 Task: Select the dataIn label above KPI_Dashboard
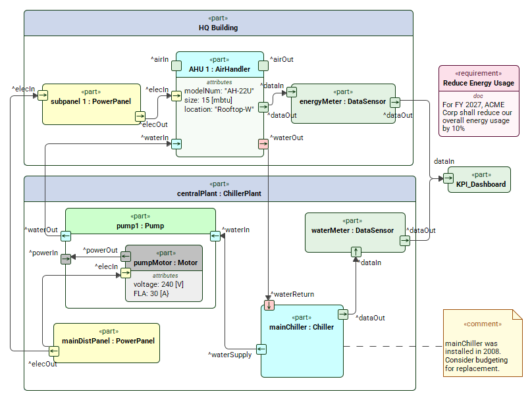pyautogui.click(x=444, y=161)
